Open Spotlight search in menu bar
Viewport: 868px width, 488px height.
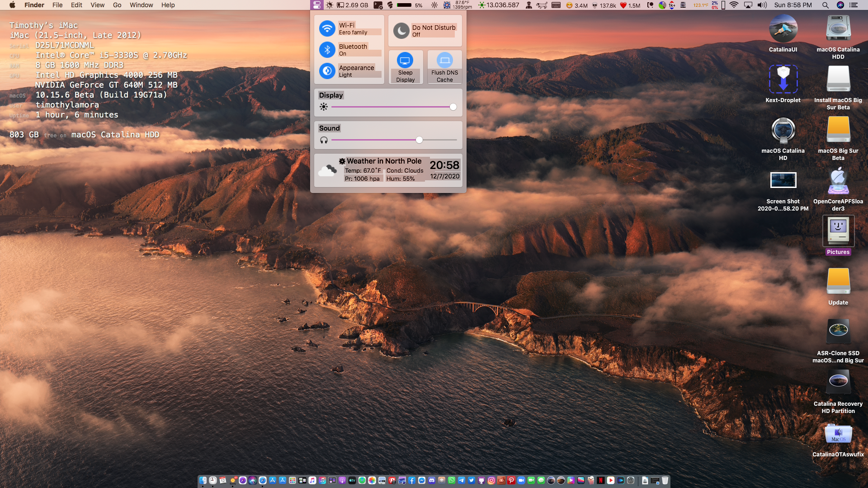coord(825,5)
